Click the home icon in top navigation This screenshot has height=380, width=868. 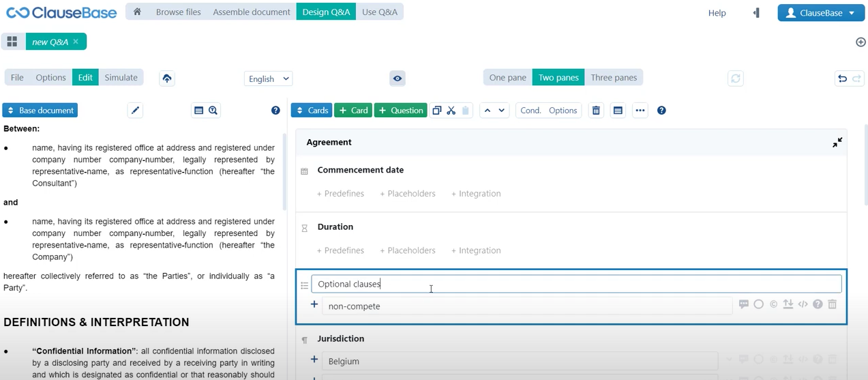(x=137, y=12)
